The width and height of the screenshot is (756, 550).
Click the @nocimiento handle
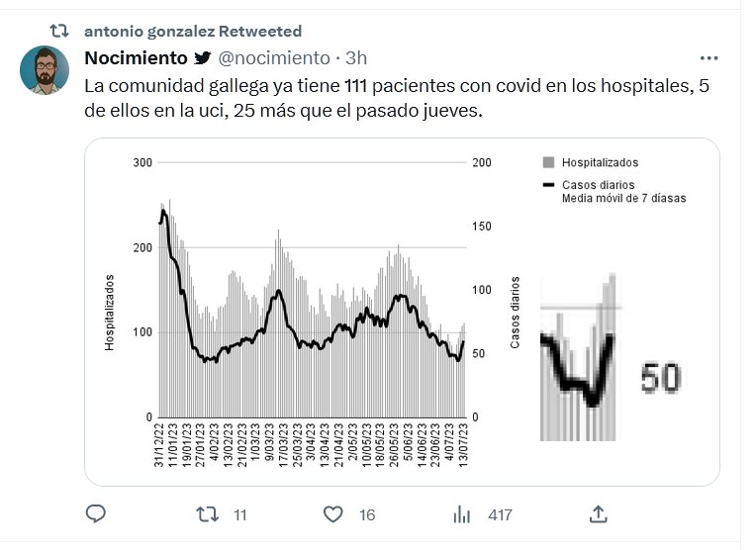coord(272,58)
